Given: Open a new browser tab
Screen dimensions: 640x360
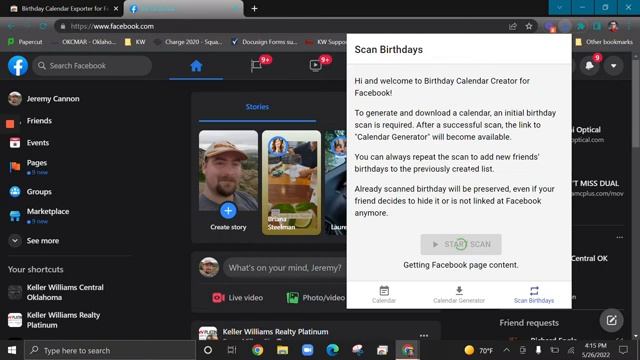Looking at the screenshot, I should 254,9.
